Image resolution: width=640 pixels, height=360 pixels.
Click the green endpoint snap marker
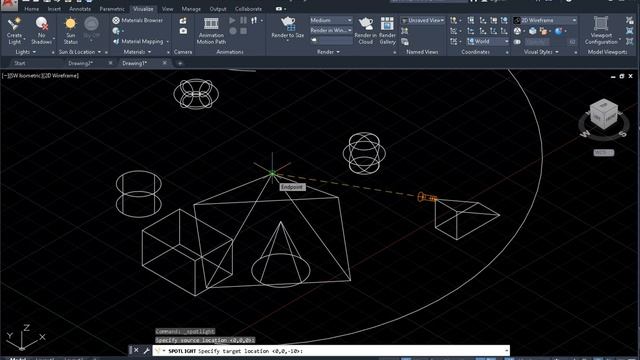pyautogui.click(x=273, y=174)
